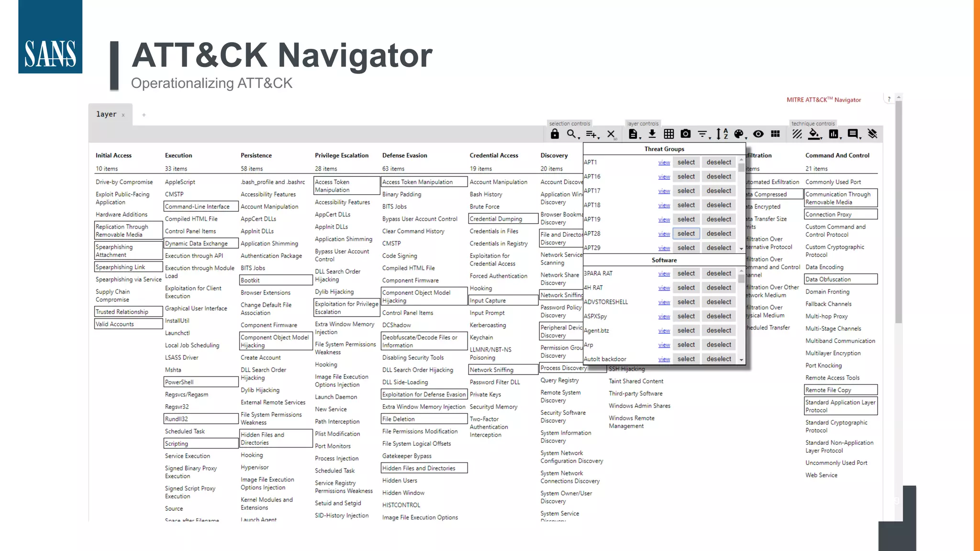Open the view link for APT16

pos(664,177)
